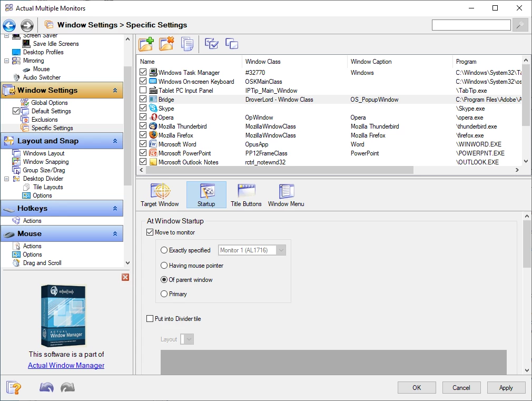Open the Layout dropdown

[x=187, y=339]
